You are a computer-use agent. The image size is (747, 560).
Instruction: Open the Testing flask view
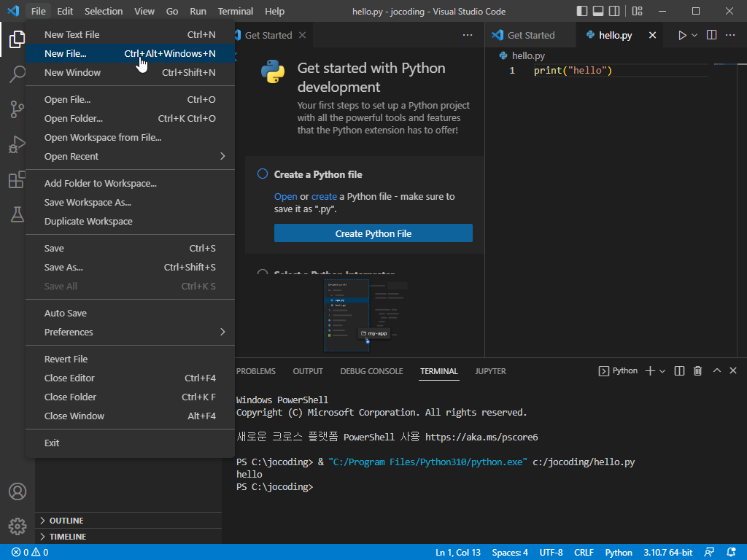tap(18, 215)
